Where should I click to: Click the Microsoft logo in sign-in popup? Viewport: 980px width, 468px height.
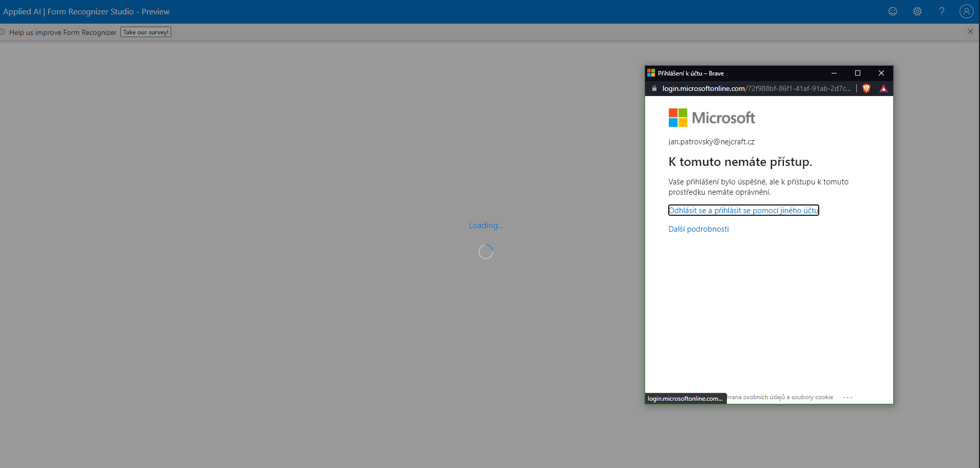(711, 118)
